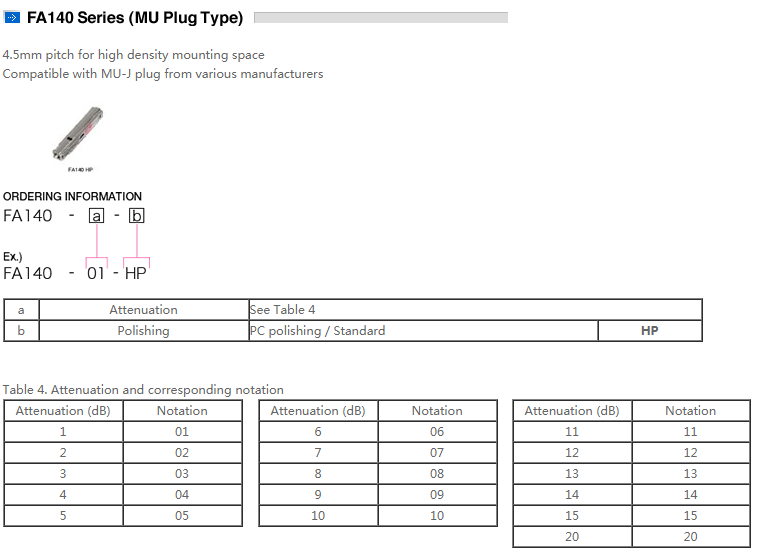Select notation cell 08 in the middle table

437,473
